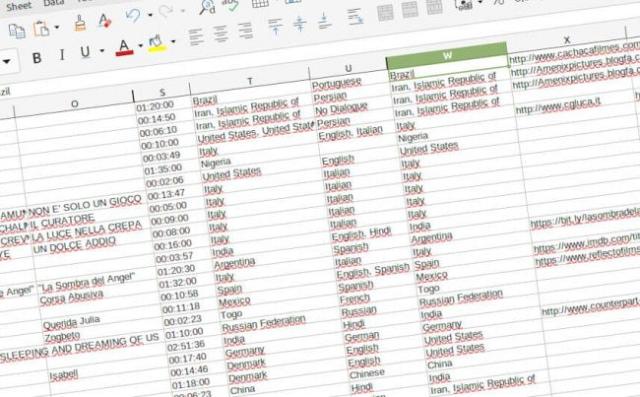Open the http://www.cgluca.it link

point(558,105)
